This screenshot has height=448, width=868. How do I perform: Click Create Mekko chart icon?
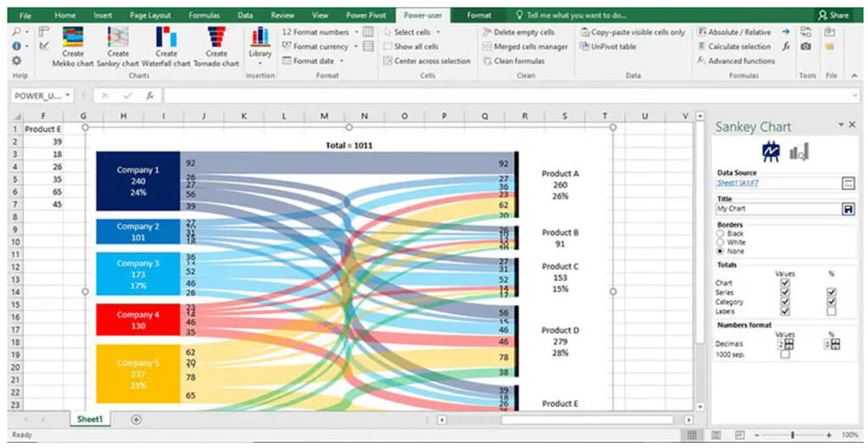click(73, 36)
